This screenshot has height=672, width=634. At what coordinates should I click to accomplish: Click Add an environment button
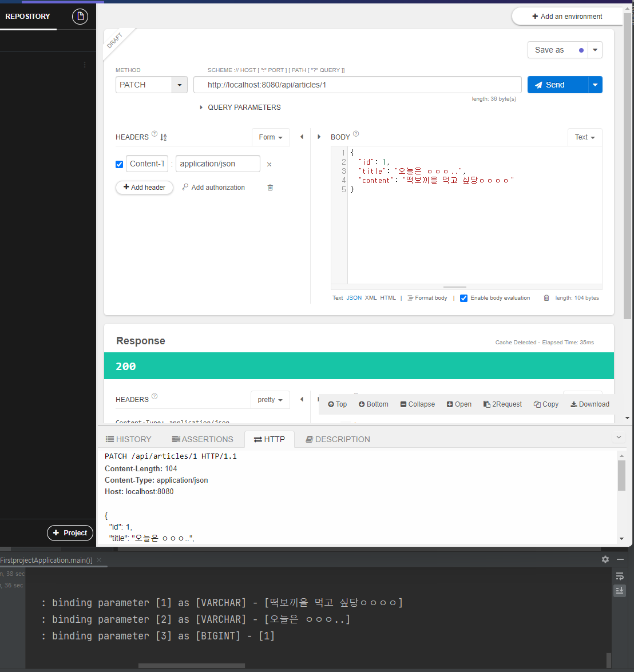click(x=567, y=16)
